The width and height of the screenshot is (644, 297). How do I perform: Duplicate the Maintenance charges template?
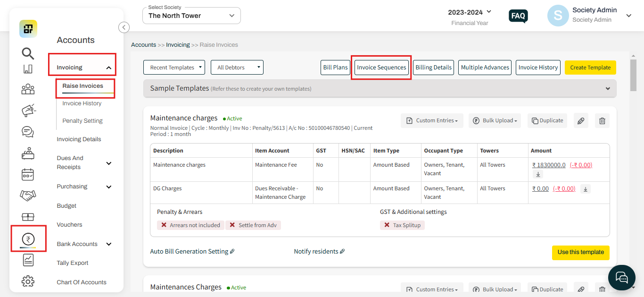click(x=547, y=120)
